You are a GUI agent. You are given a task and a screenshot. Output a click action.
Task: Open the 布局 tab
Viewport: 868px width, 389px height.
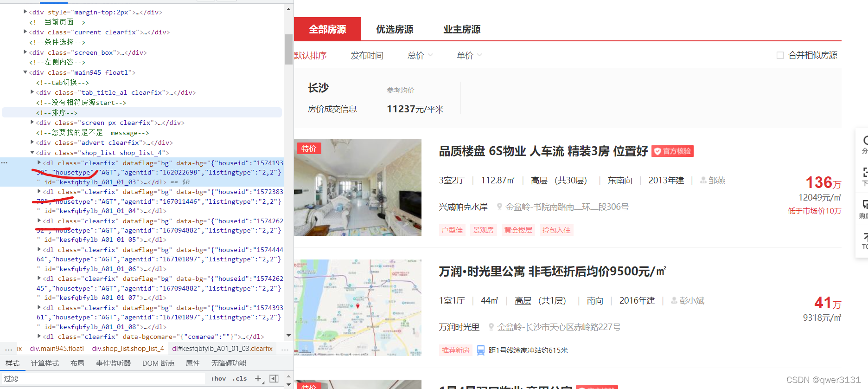click(77, 363)
